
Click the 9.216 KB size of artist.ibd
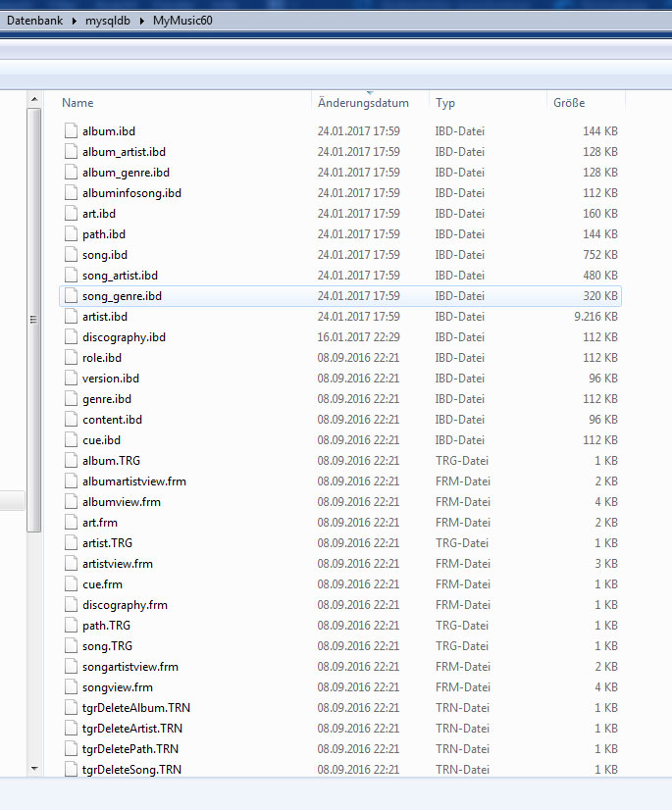(595, 317)
